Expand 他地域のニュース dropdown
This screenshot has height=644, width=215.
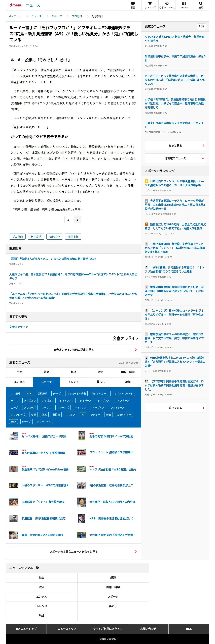click(175, 158)
